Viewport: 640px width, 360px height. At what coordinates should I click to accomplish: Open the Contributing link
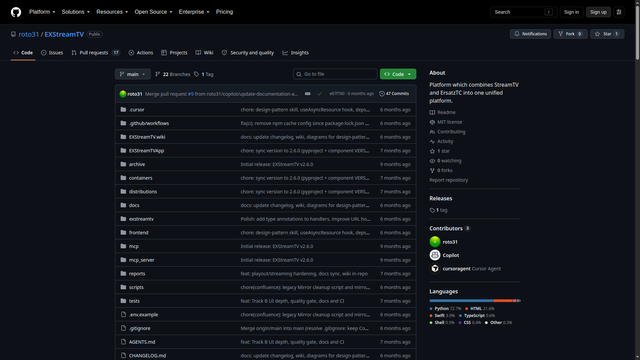click(447, 132)
